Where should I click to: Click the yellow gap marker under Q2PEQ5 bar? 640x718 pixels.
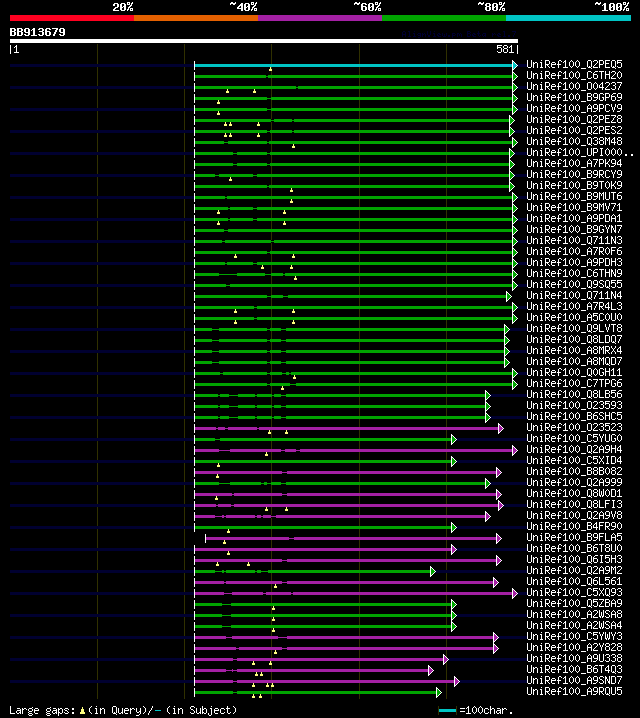pos(271,69)
